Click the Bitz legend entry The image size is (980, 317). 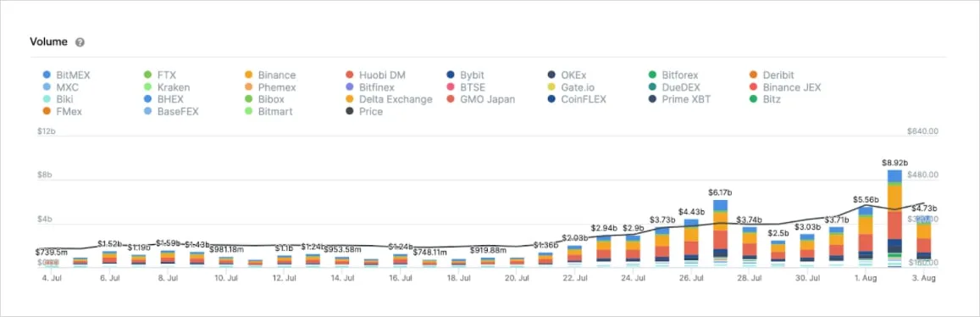tap(766, 99)
